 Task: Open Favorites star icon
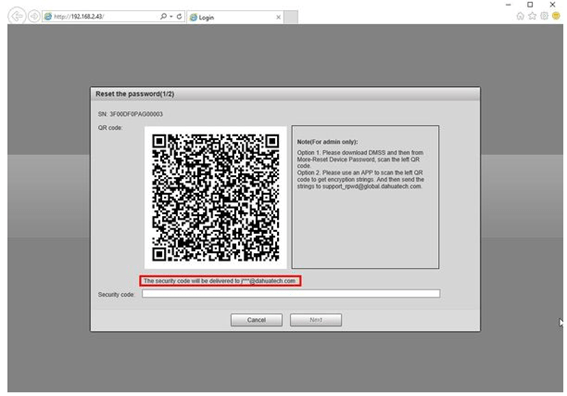coord(532,16)
